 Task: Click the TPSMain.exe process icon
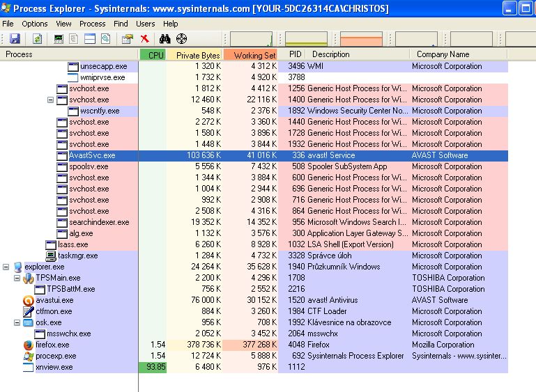(x=29, y=279)
